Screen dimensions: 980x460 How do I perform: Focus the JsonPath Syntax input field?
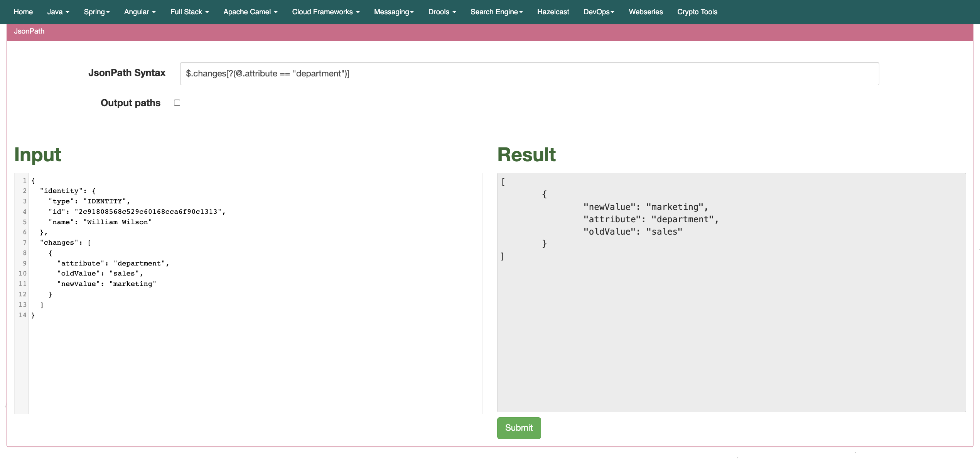click(530, 74)
